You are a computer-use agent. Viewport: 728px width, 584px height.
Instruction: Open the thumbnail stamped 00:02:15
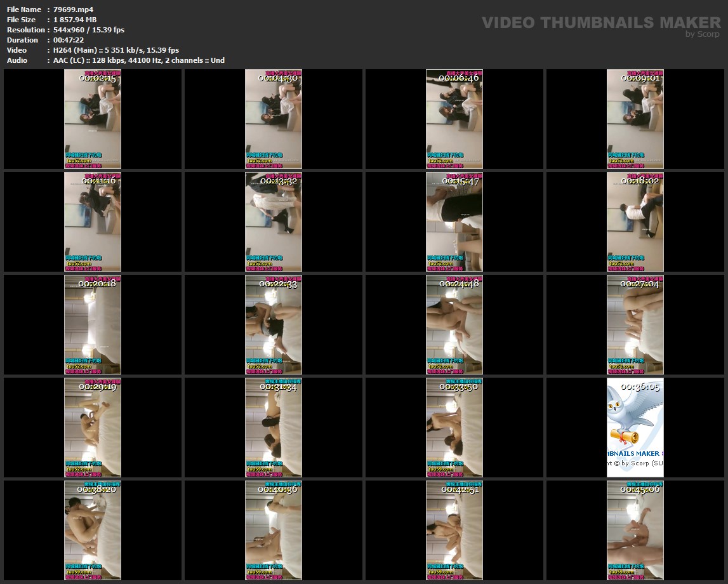pos(93,119)
